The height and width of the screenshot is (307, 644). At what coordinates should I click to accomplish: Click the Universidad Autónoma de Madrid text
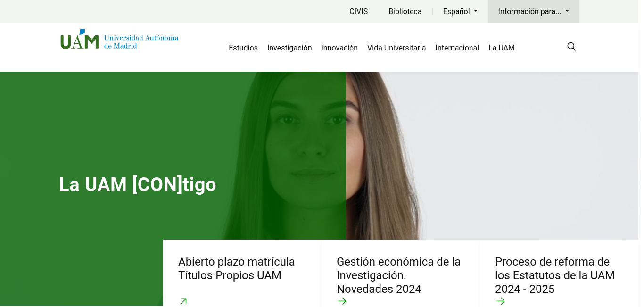[141, 41]
